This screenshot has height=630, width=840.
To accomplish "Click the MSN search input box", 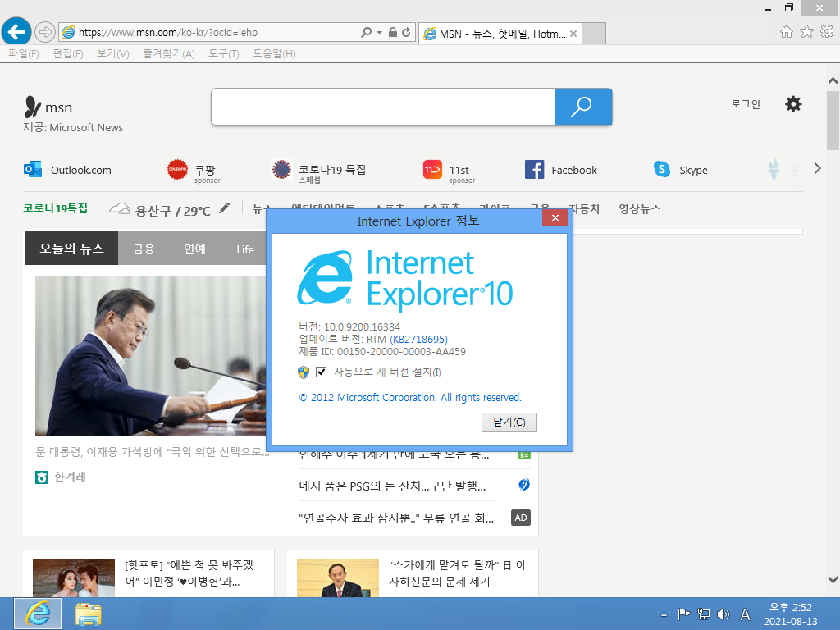I will (383, 107).
